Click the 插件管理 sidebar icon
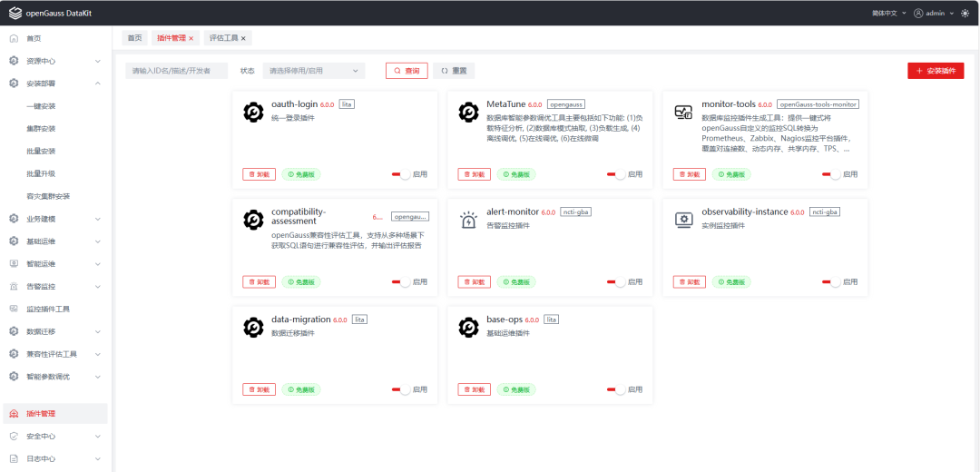 [14, 414]
